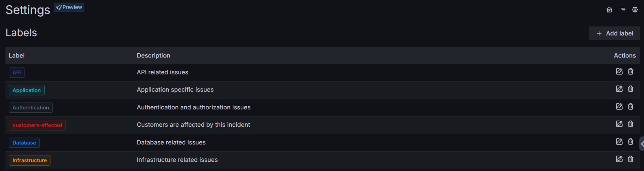The width and height of the screenshot is (644, 171).
Task: Select the red customers-affected tag
Action: point(37,125)
